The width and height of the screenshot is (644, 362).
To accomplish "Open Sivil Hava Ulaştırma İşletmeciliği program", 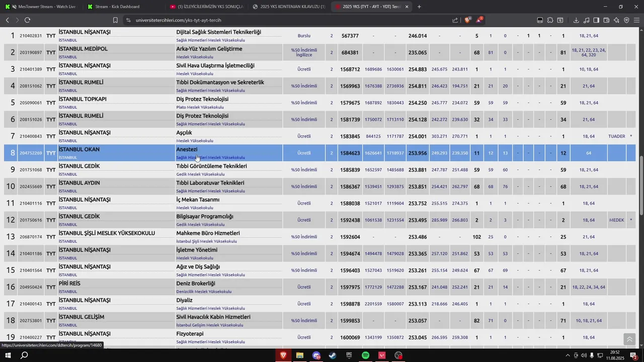I will 215,65.
